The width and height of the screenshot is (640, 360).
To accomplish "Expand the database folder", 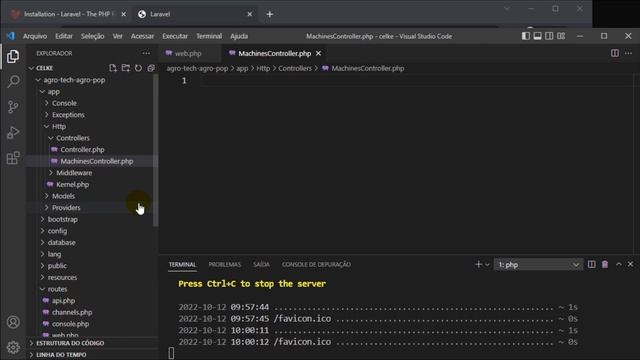I will click(42, 242).
